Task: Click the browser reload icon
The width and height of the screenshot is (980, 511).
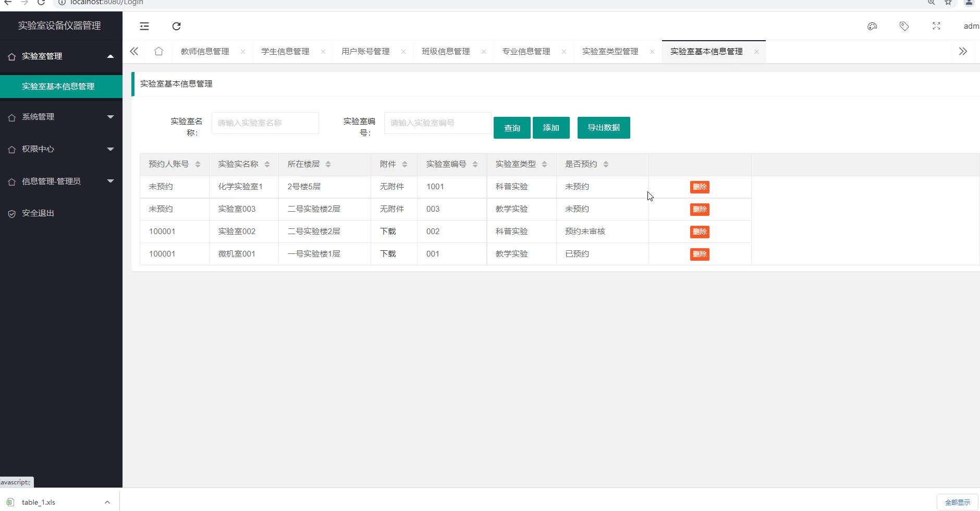Action: [41, 3]
